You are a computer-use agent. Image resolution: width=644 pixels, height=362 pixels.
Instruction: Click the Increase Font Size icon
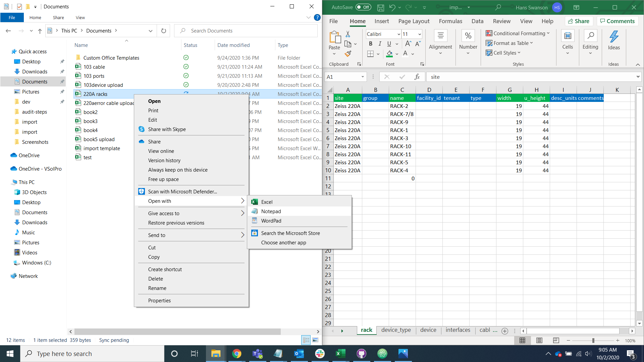408,44
